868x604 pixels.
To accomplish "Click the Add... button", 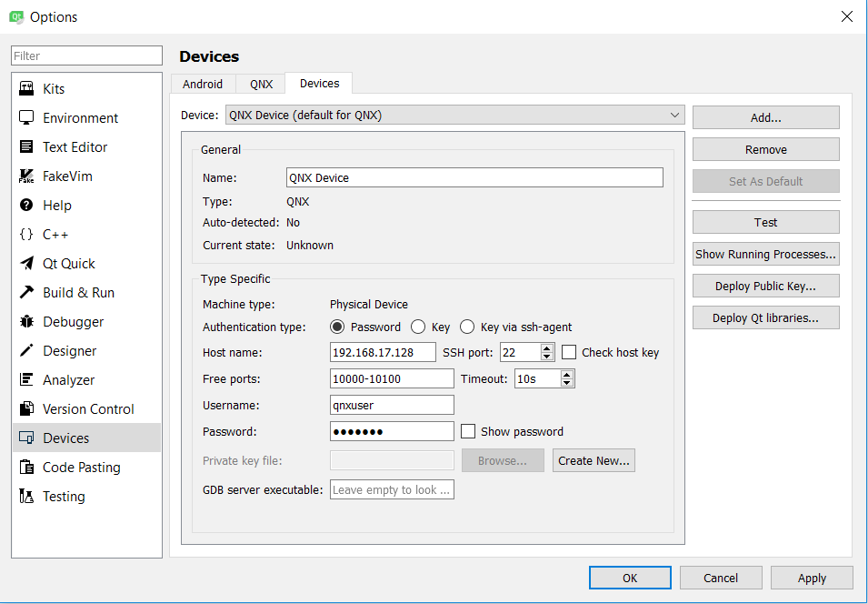I will click(765, 117).
